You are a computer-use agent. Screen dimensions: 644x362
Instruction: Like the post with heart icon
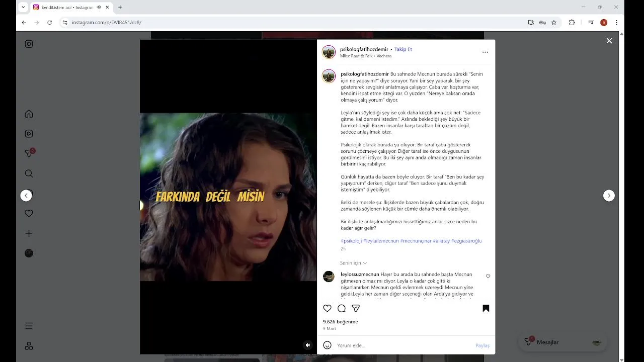tap(328, 308)
